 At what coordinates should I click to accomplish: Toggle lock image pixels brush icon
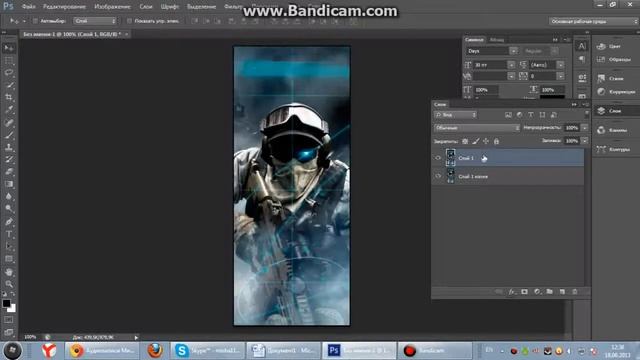pyautogui.click(x=476, y=141)
